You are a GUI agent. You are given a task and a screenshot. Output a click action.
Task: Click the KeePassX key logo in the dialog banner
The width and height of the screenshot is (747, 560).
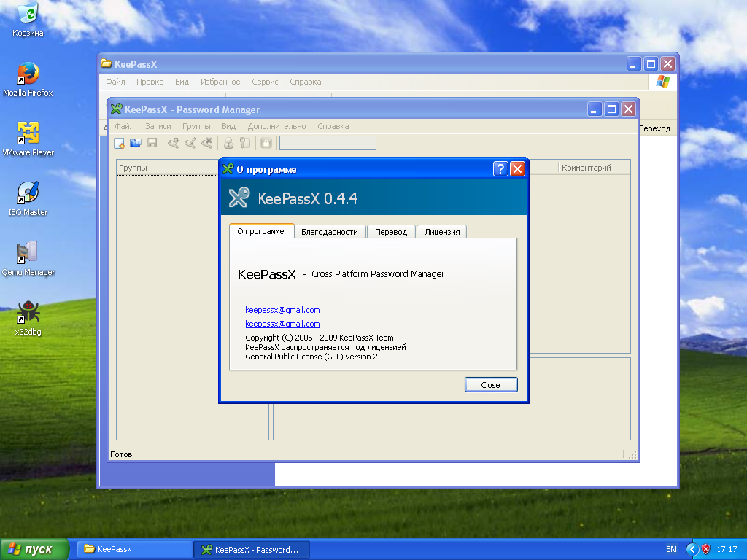coord(239,197)
